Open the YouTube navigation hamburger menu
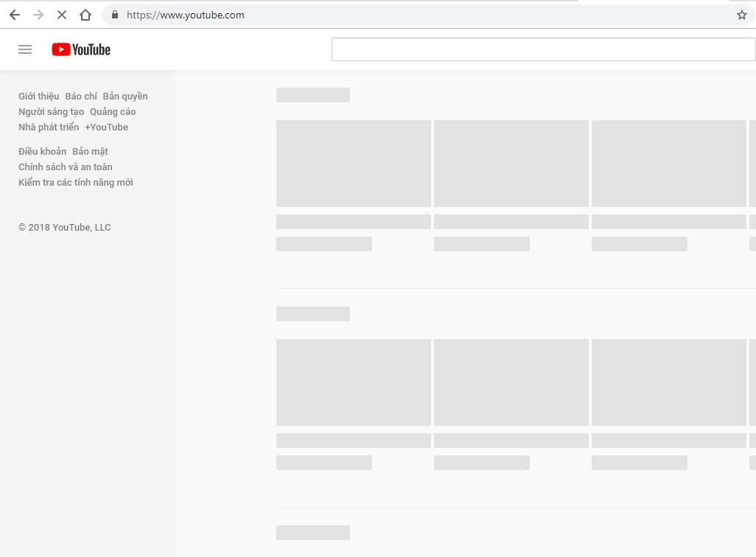 [24, 49]
